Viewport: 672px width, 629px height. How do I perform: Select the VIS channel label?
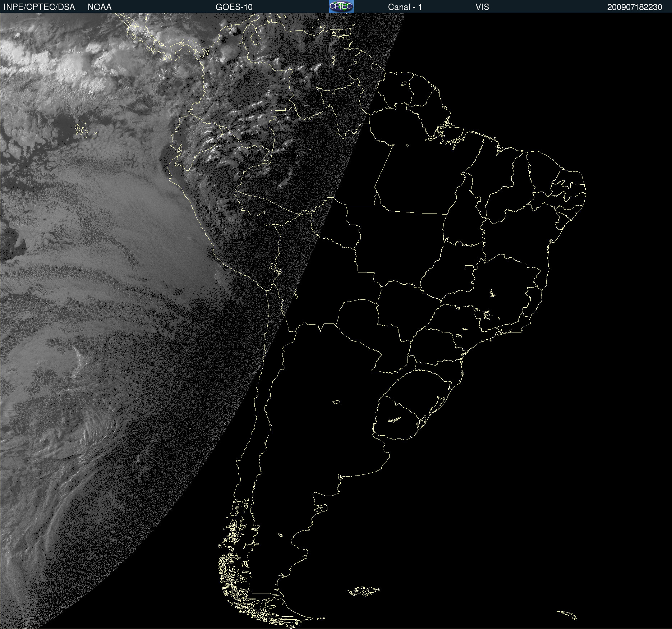tap(482, 7)
